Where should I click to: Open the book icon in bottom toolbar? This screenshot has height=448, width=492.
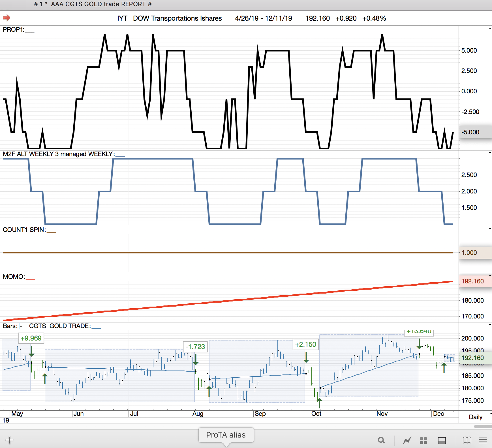coord(467,440)
